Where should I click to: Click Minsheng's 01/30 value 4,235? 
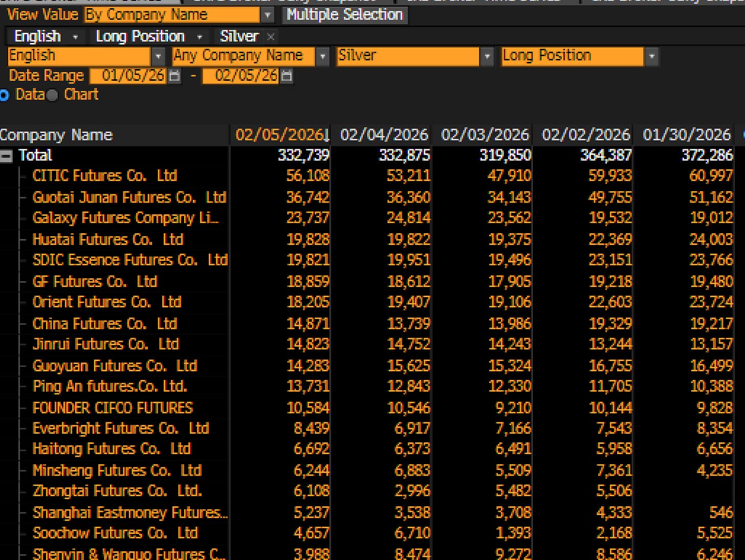[715, 470]
